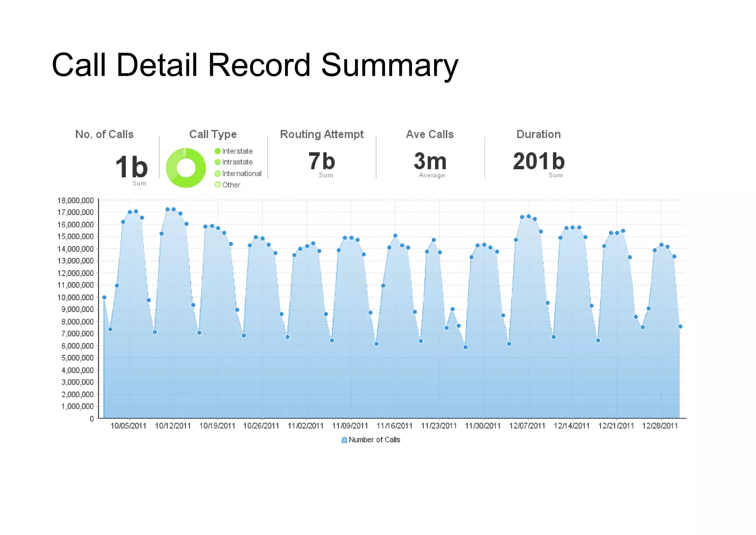Click the Other legend dot
Viewport: 756px width, 535px height.
pos(218,185)
